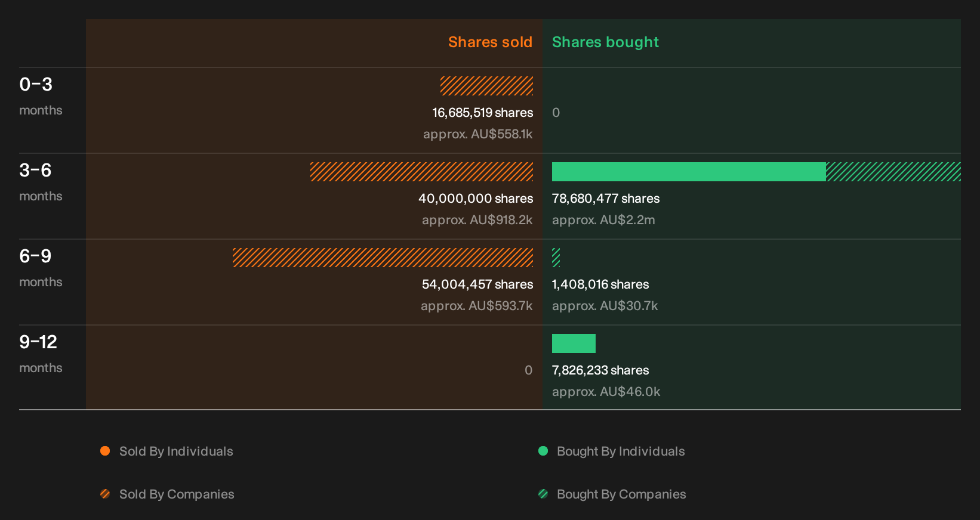Select the 3-6 months sold striped bar
The width and height of the screenshot is (980, 520).
click(422, 172)
